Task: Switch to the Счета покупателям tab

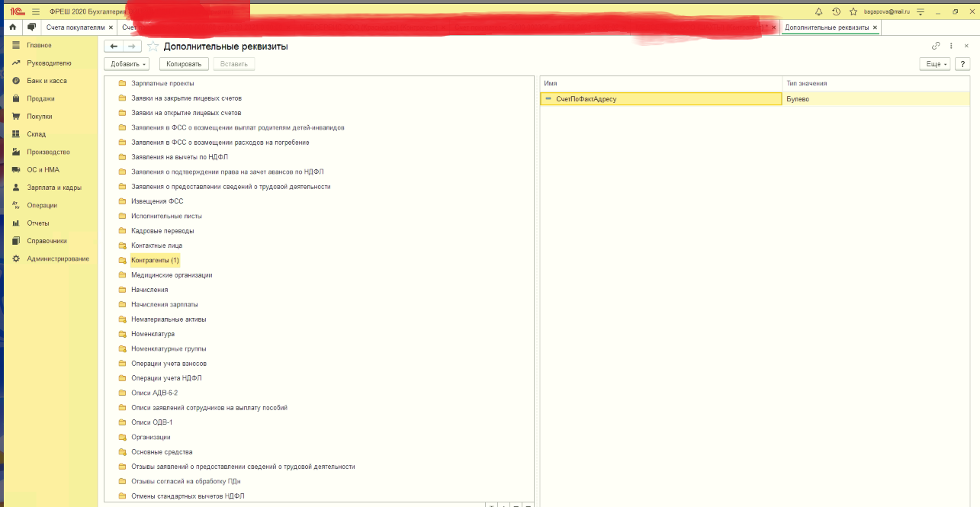Action: pyautogui.click(x=75, y=27)
